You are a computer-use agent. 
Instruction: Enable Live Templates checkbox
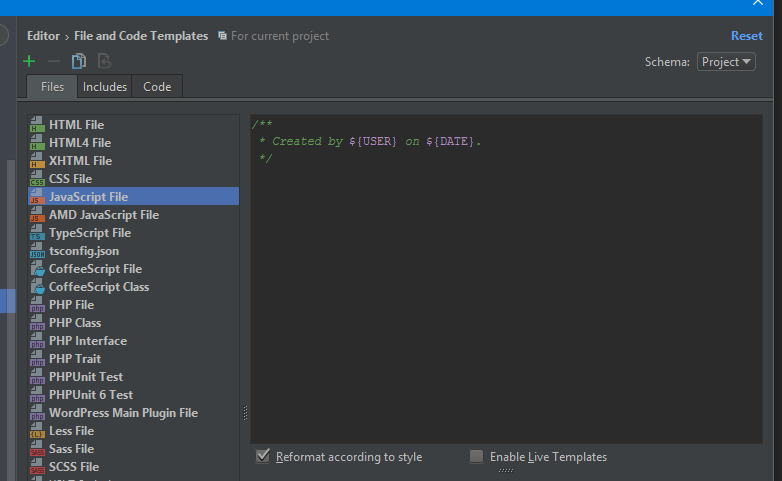pyautogui.click(x=476, y=456)
